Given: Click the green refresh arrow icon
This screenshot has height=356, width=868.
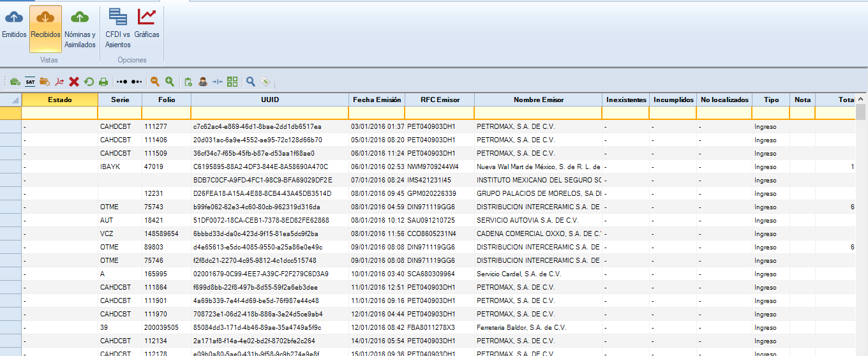Looking at the screenshot, I should [x=89, y=82].
